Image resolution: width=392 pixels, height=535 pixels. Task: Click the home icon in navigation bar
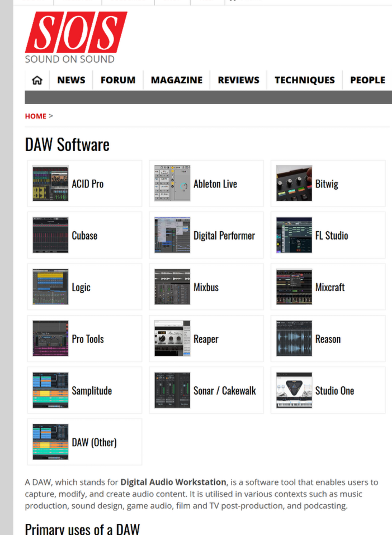click(x=37, y=80)
